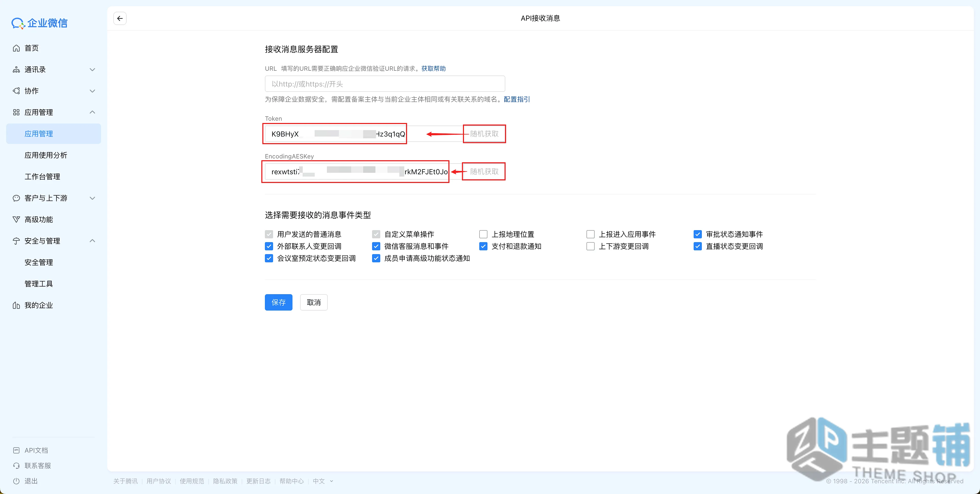Viewport: 980px width, 494px height.
Task: Expand the 协作 chevron
Action: [x=92, y=91]
